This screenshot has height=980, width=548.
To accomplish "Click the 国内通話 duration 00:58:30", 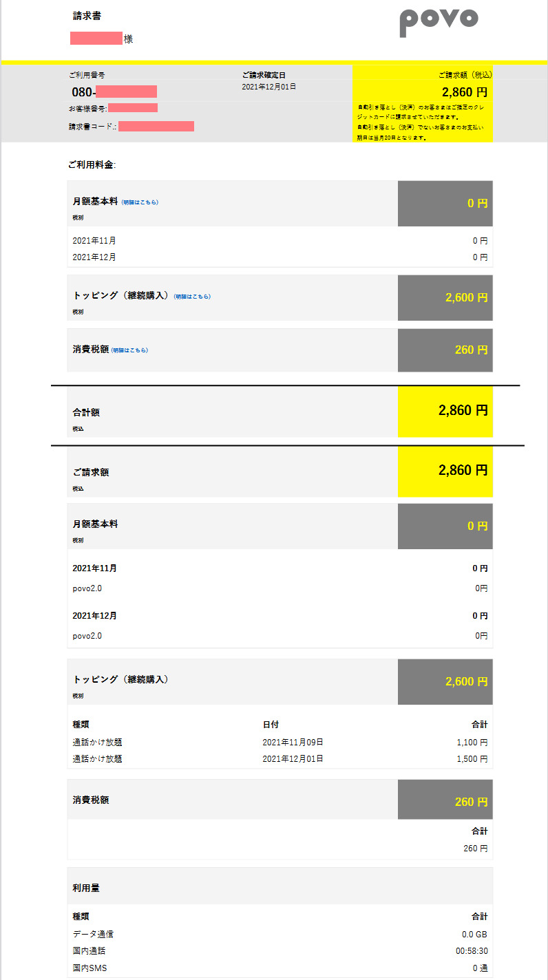I will click(x=472, y=951).
